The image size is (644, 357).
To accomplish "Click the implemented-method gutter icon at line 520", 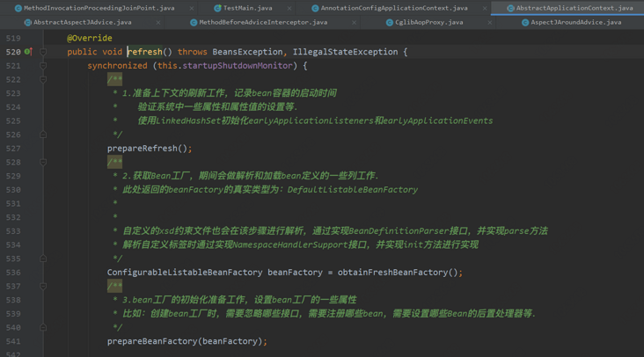I will (x=28, y=52).
